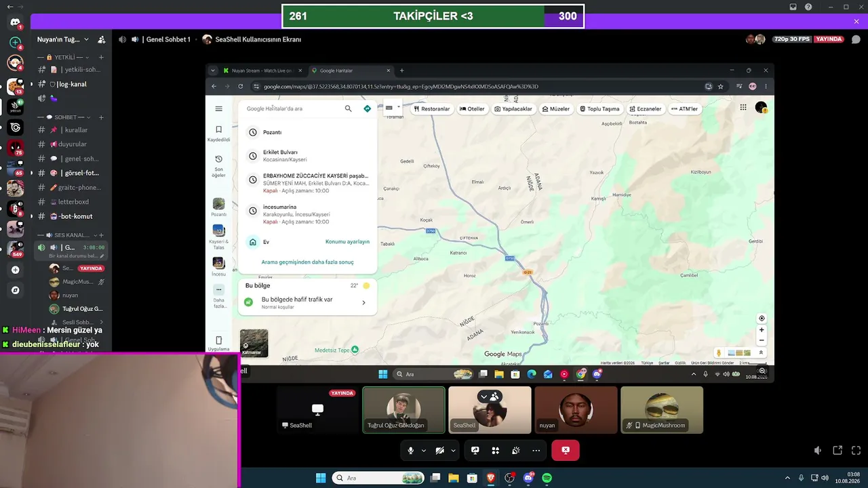Switch to Nuyan Stream Chrome tab

pos(263,70)
